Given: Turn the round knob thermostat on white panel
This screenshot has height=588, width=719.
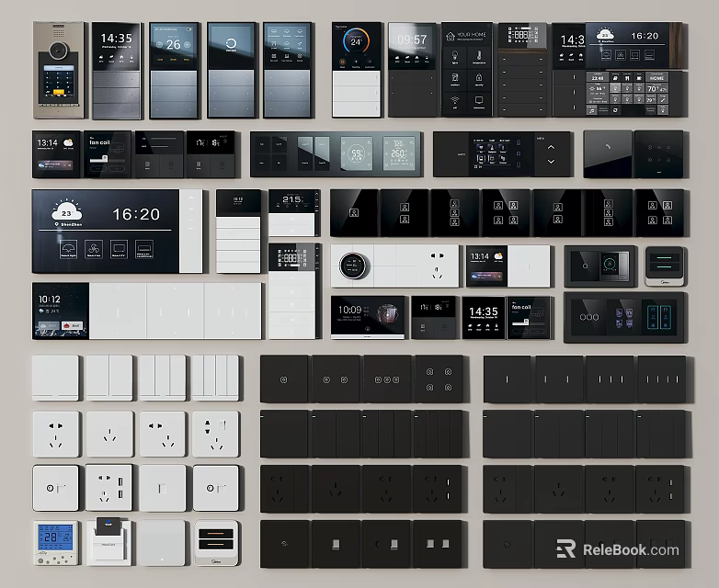Looking at the screenshot, I should pos(353,266).
